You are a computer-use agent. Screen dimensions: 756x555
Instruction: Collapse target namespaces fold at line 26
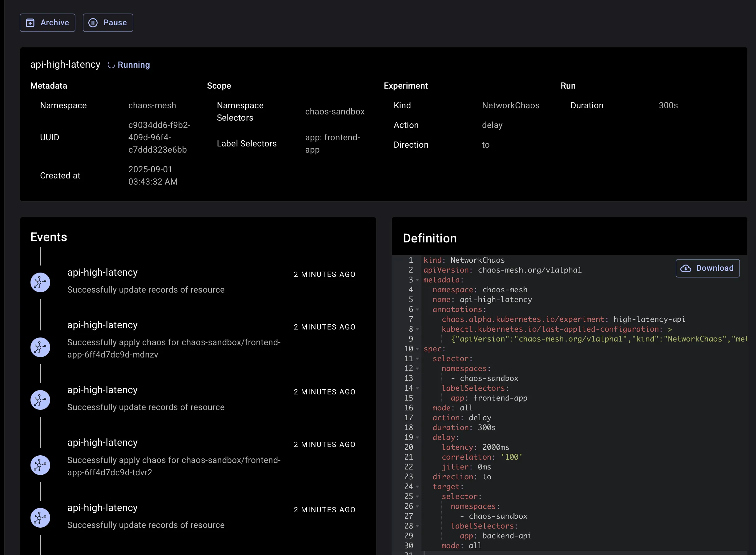[x=417, y=507]
